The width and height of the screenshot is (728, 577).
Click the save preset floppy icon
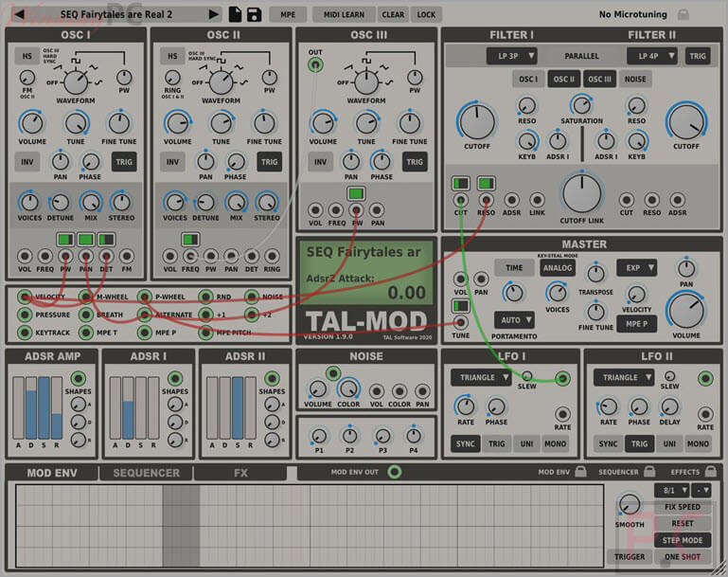click(x=254, y=14)
